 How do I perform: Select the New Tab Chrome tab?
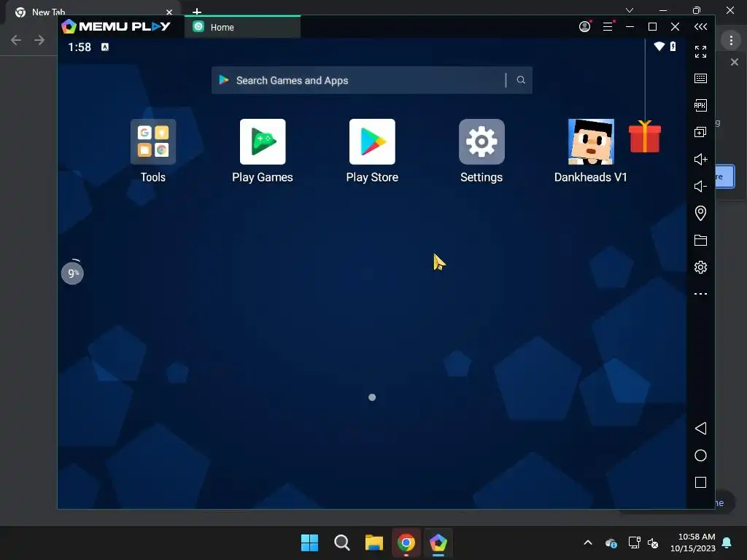click(x=94, y=12)
